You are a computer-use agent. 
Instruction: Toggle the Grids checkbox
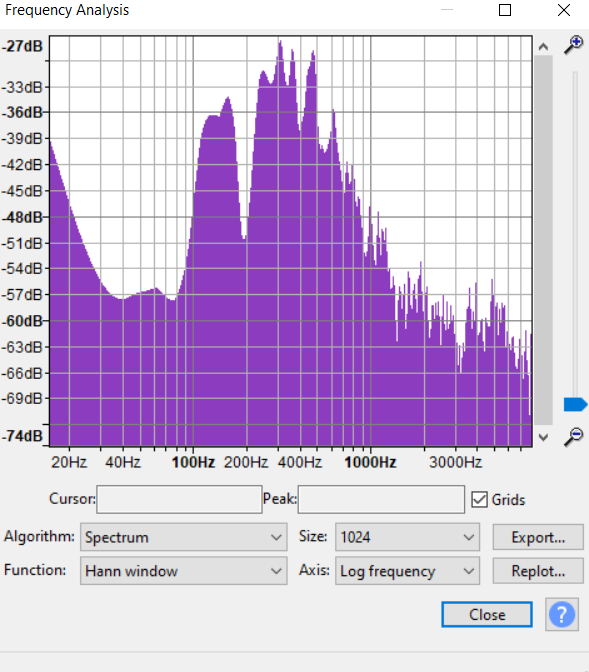pyautogui.click(x=479, y=499)
